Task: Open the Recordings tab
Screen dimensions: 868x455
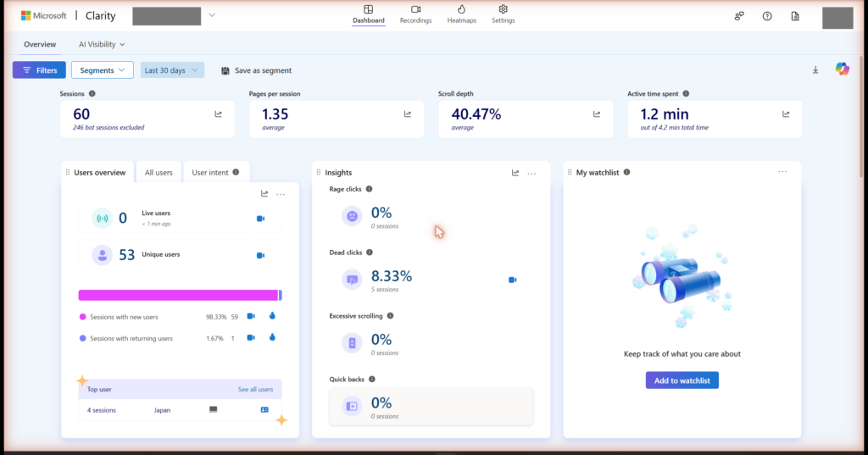Action: click(x=415, y=14)
